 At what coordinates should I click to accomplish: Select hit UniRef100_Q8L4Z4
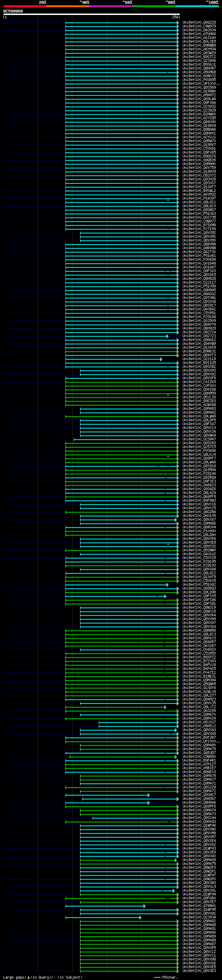199,493
